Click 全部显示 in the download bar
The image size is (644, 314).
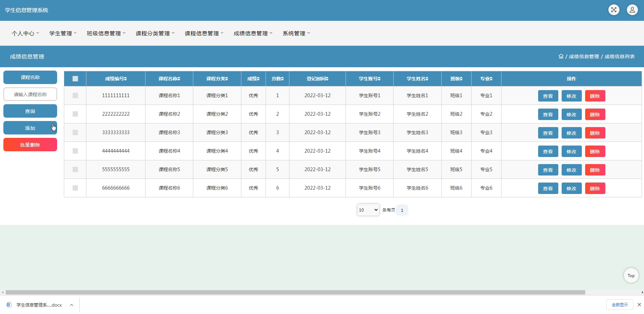pyautogui.click(x=620, y=305)
